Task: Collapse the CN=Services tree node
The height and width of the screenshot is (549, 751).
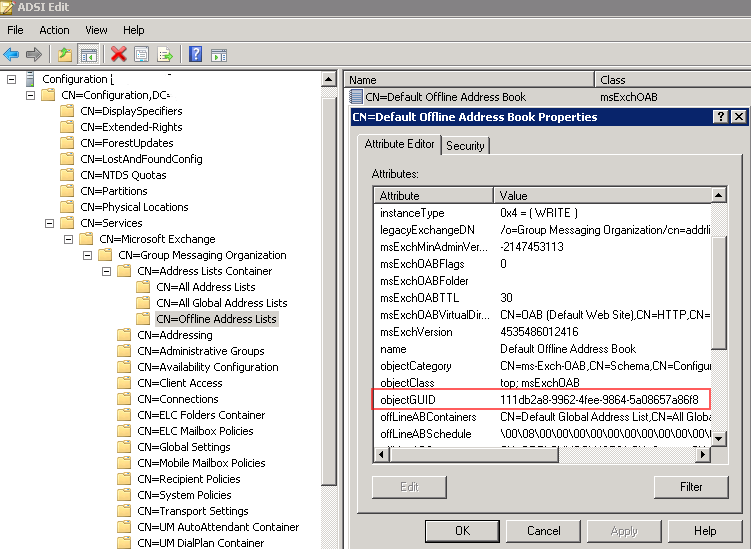Action: tap(48, 223)
